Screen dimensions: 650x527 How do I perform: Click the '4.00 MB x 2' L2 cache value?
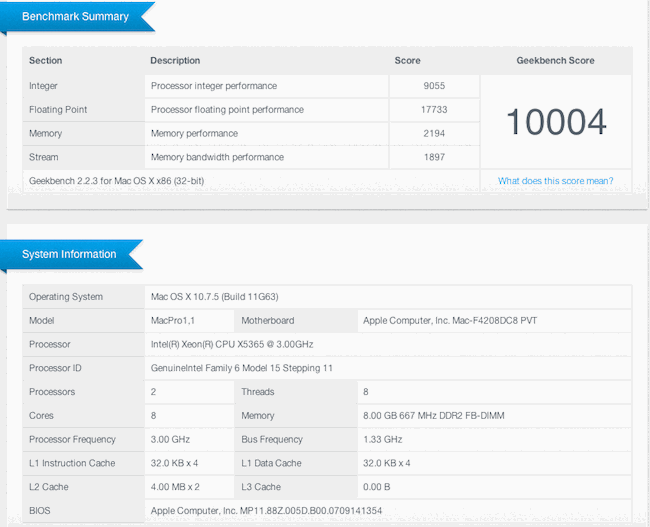(x=175, y=487)
